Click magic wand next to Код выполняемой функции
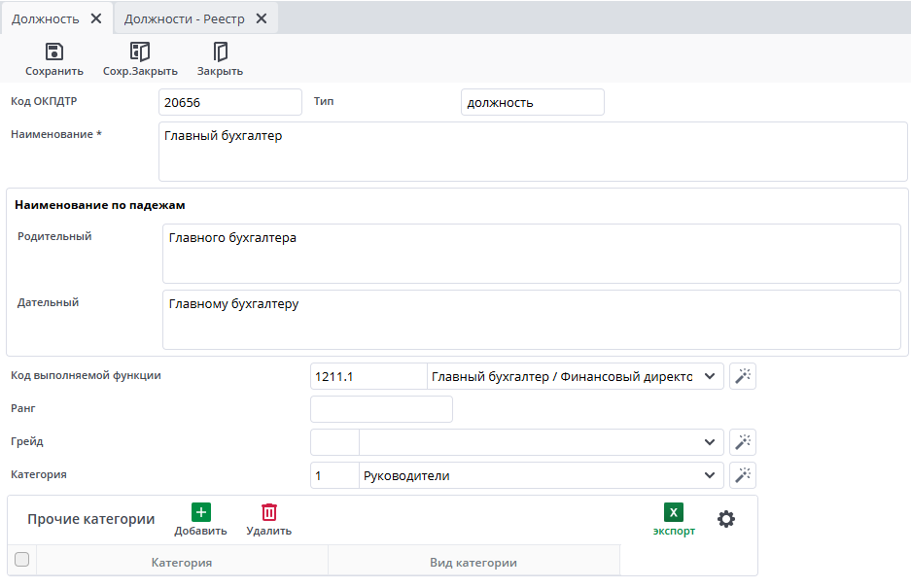Screen dimensions: 911x588 (x=743, y=376)
